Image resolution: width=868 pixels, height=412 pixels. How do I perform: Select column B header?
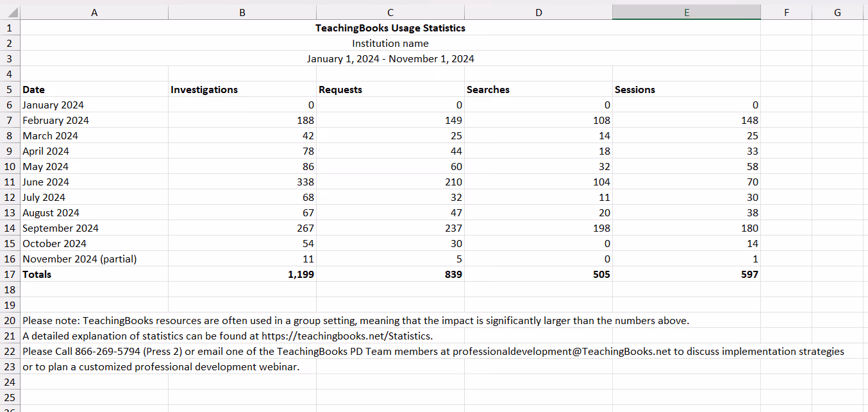242,12
